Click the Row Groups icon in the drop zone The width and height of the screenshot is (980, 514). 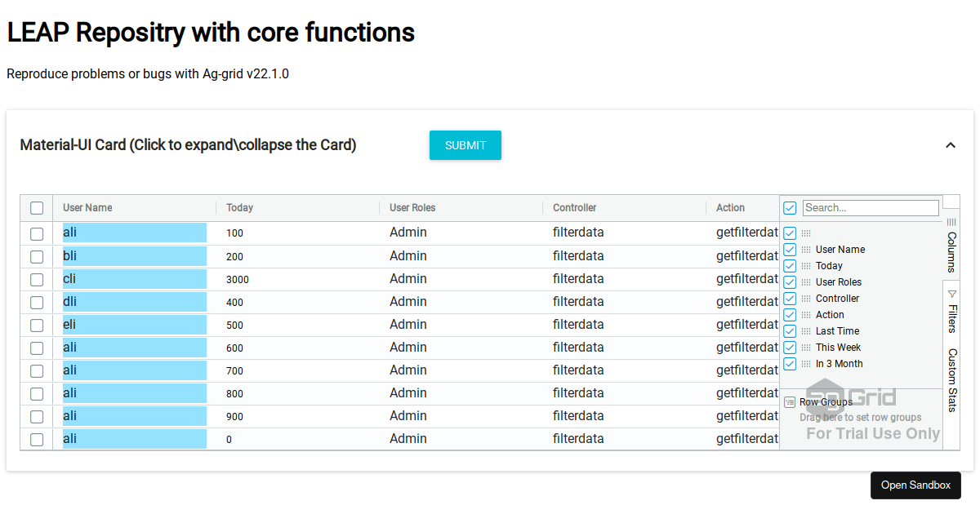pyautogui.click(x=790, y=400)
